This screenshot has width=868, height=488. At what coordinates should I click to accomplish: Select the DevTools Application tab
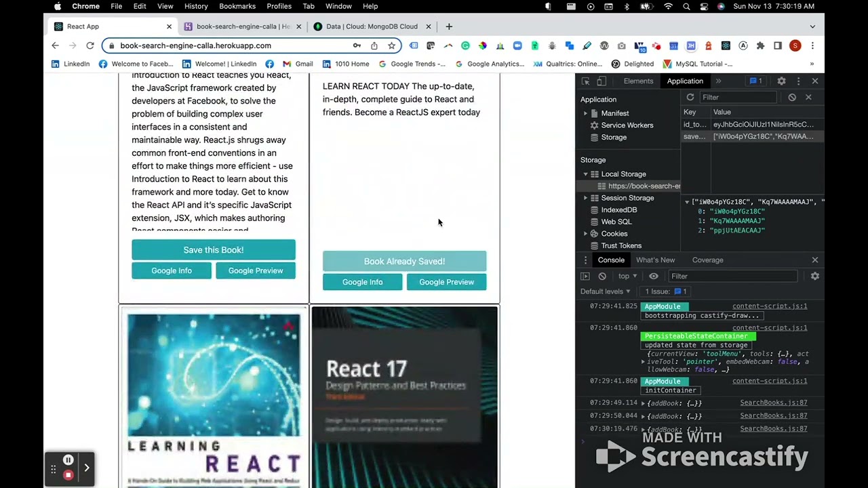click(x=685, y=81)
